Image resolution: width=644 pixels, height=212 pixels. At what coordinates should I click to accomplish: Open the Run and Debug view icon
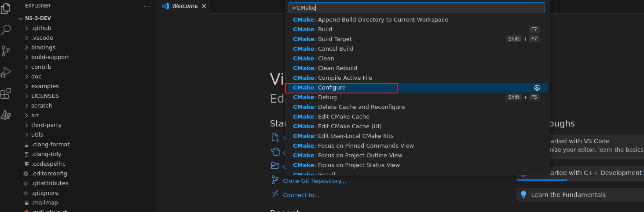(x=6, y=72)
